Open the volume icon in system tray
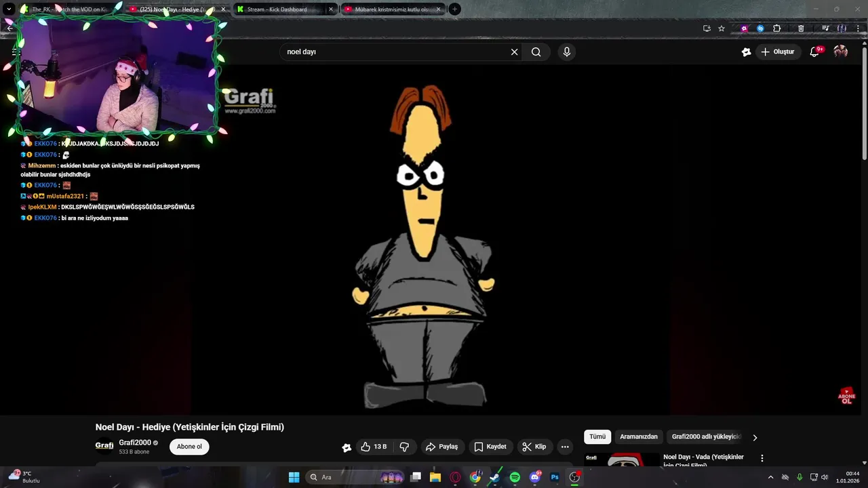 coord(825,477)
